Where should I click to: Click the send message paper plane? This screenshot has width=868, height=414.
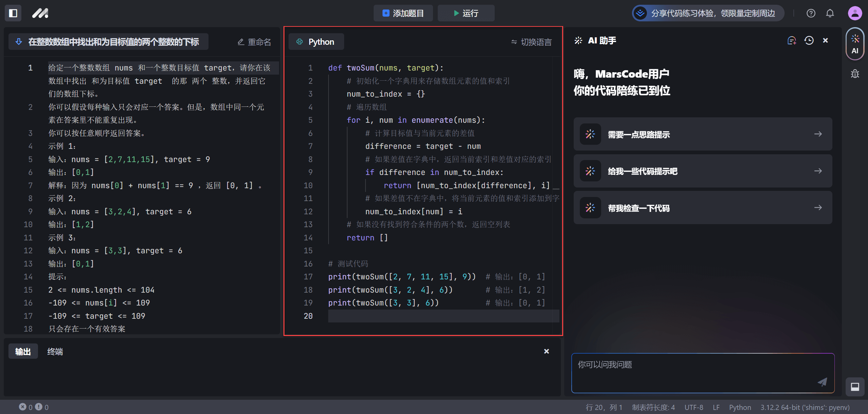(x=822, y=382)
